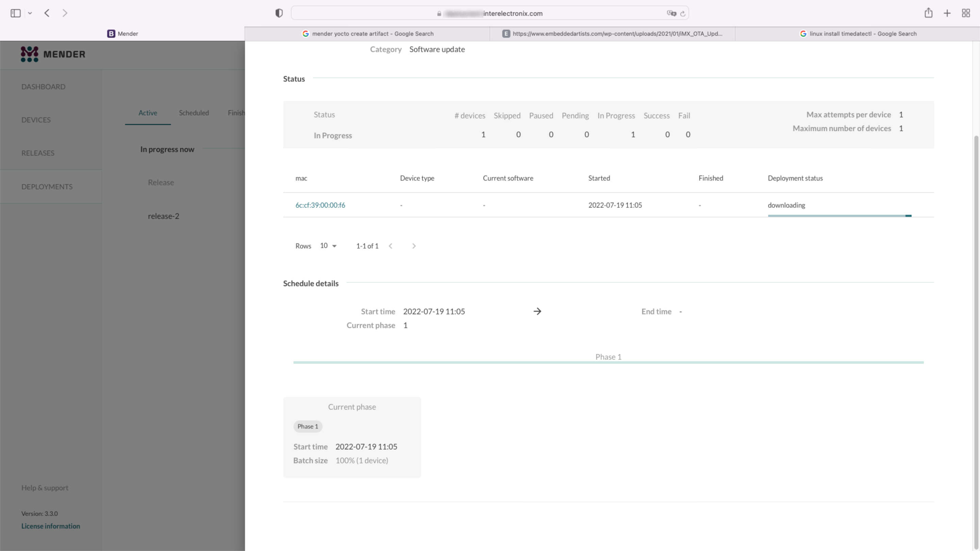This screenshot has width=980, height=551.
Task: Toggle deployment status In Progress filter
Action: [x=616, y=115]
